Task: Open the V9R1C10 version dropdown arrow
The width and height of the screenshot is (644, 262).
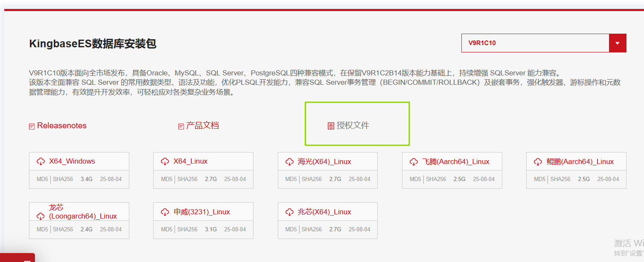Action: (x=618, y=43)
